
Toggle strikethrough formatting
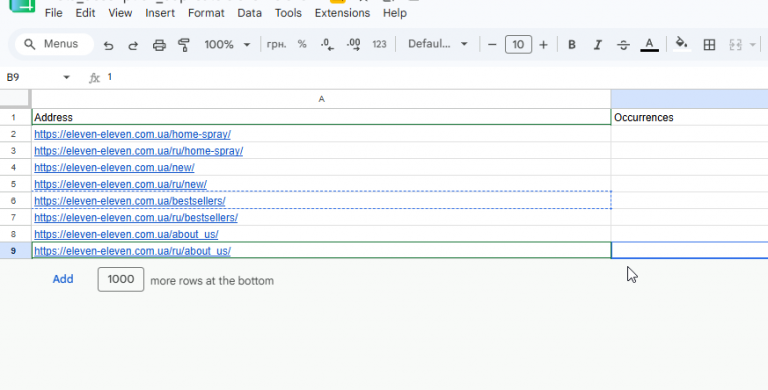click(x=624, y=45)
